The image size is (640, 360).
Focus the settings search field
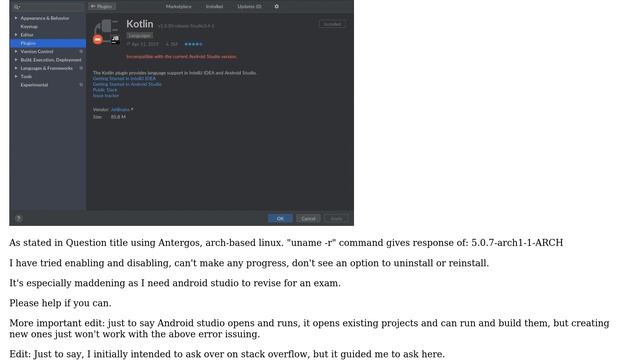click(48, 7)
